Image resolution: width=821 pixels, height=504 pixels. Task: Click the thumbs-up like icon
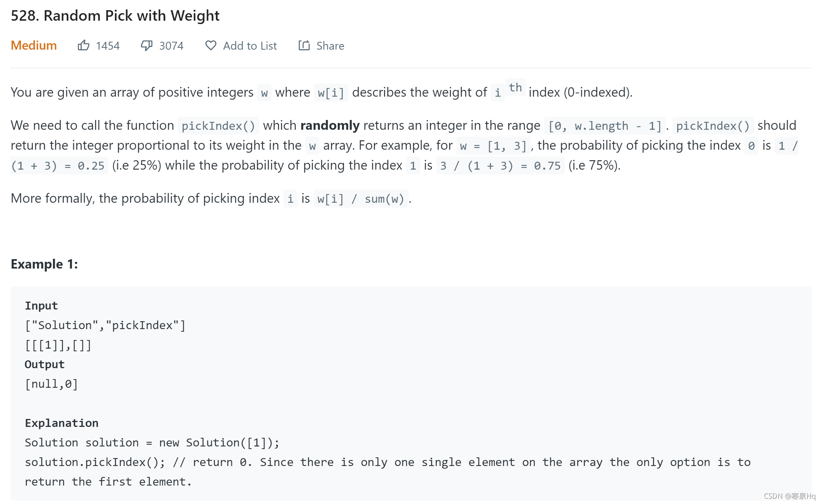84,46
